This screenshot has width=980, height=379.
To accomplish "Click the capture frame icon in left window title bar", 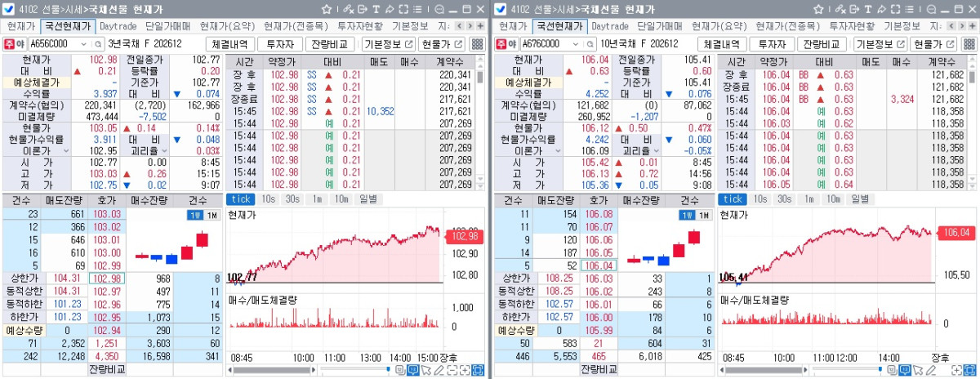I will click(x=403, y=9).
